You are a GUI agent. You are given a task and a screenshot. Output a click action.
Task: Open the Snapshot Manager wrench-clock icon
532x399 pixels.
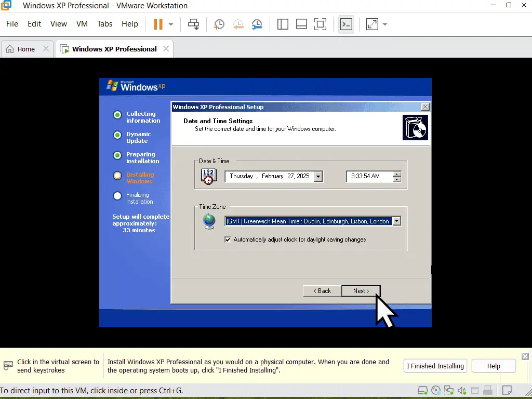tap(257, 24)
